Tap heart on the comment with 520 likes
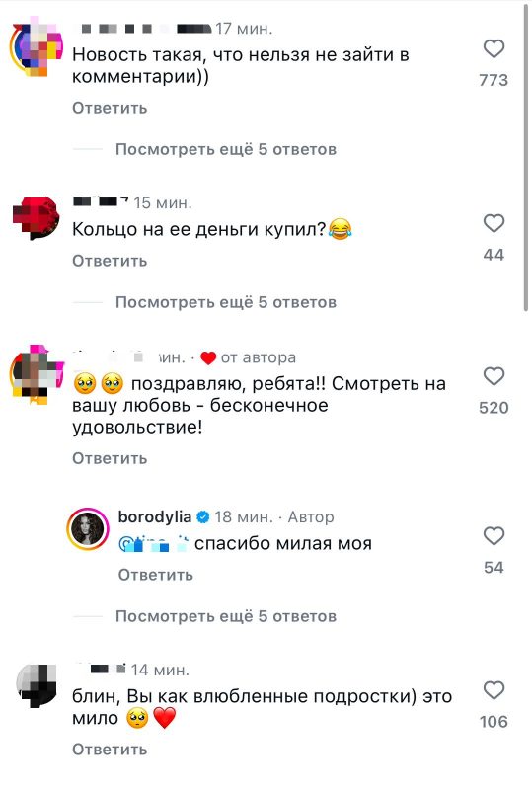The height and width of the screenshot is (790, 532). click(494, 376)
